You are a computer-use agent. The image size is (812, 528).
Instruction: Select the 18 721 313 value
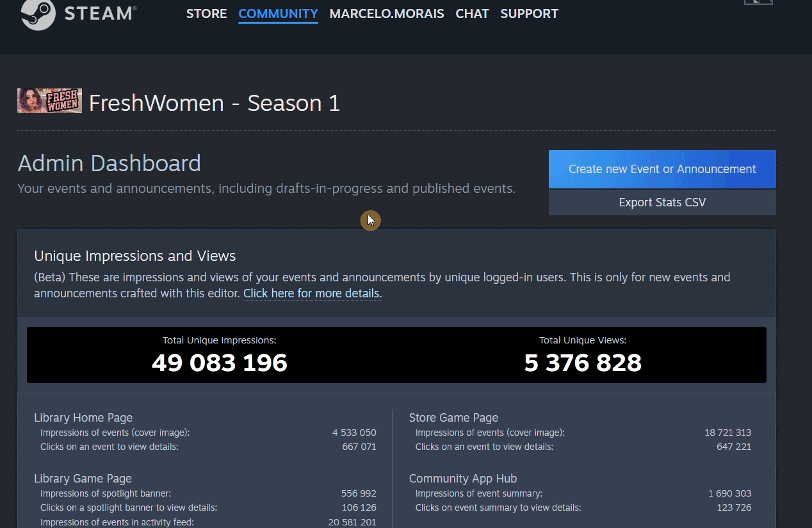coord(728,433)
